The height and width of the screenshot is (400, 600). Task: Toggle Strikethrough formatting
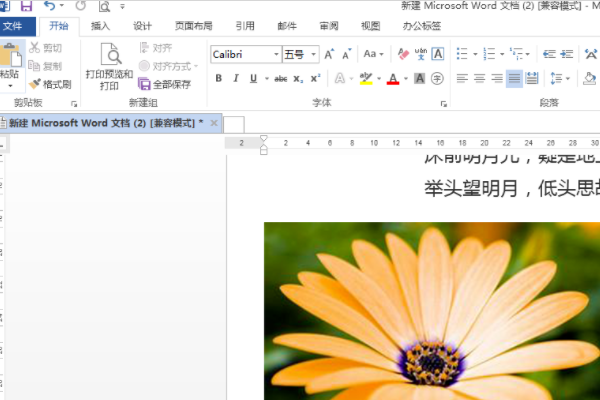[x=280, y=79]
